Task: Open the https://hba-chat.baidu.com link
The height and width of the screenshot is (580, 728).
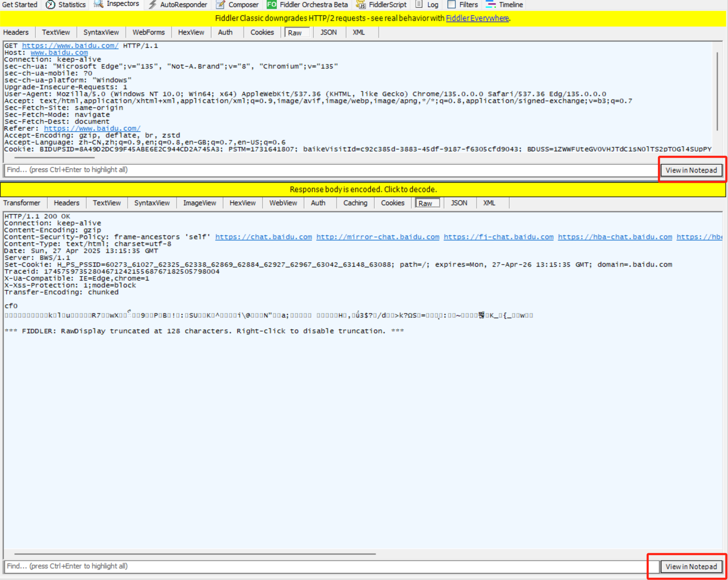Action: (x=615, y=237)
